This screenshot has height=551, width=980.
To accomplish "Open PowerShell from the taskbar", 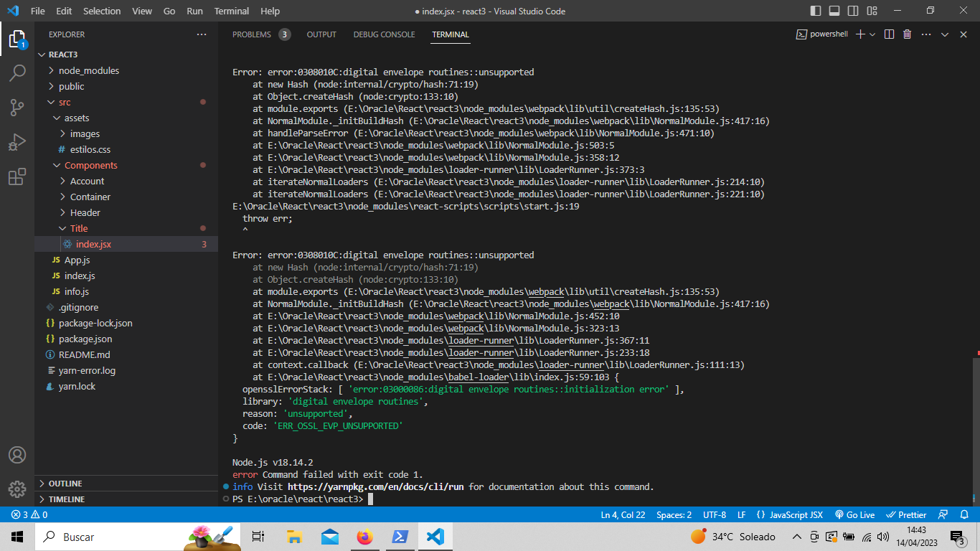I will point(400,537).
